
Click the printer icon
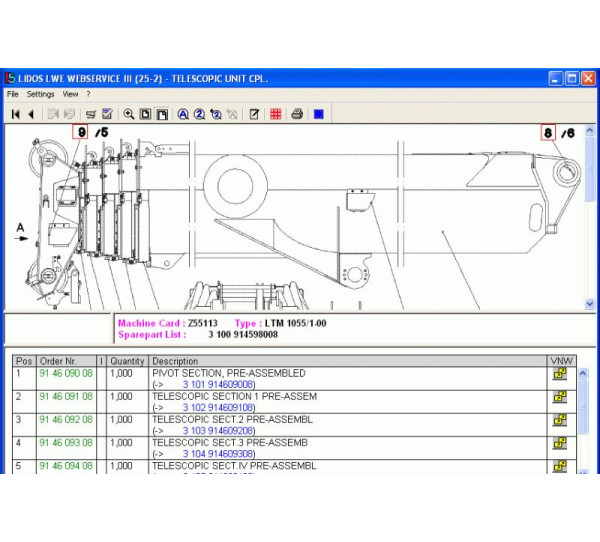(x=297, y=114)
